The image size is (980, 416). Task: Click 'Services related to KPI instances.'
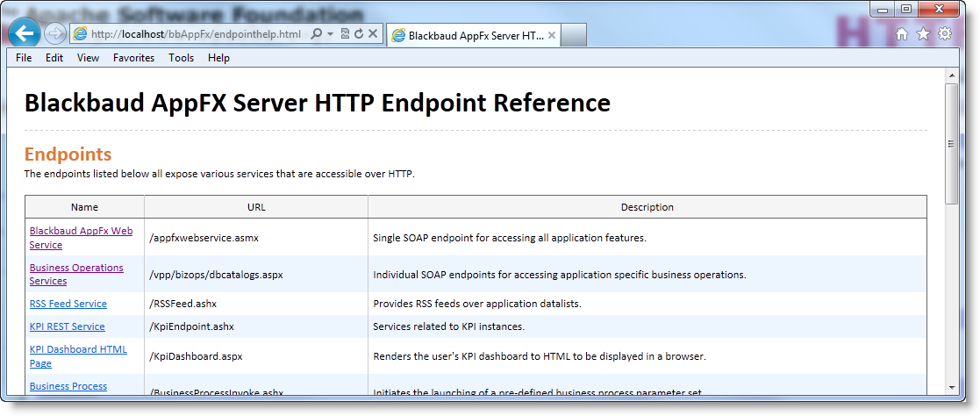[x=448, y=326]
